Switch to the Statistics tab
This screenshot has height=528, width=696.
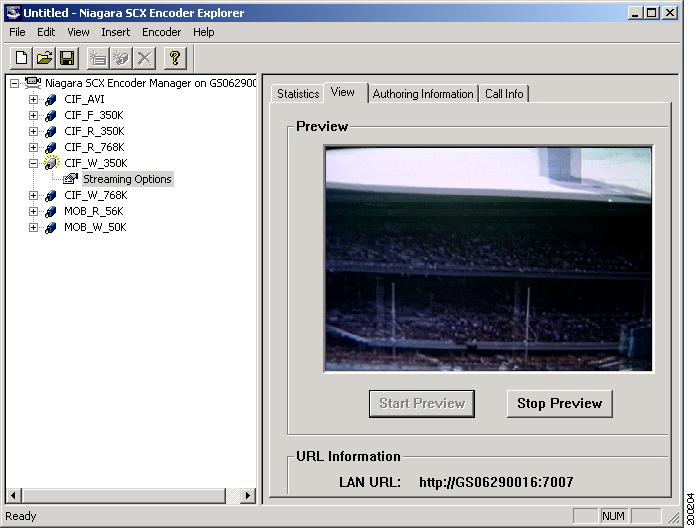pos(298,94)
